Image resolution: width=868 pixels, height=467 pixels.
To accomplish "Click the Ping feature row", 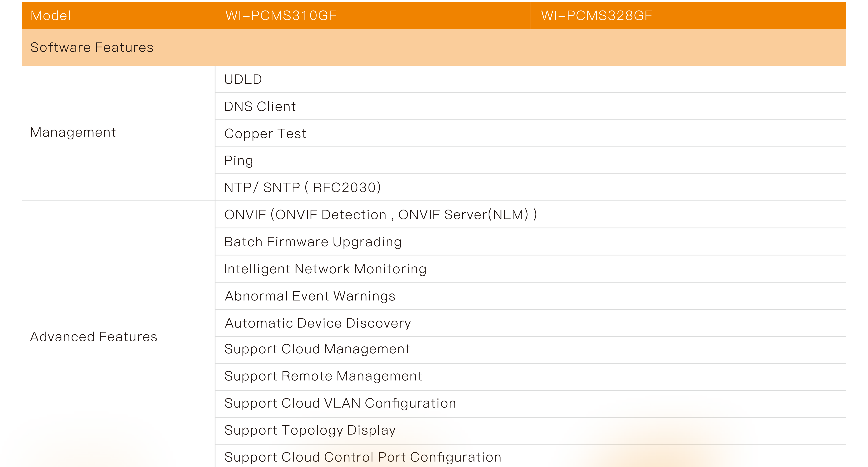I will [x=239, y=161].
